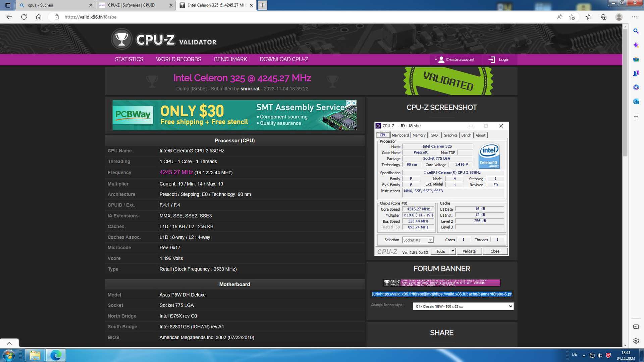Close the Intel Celeron 325 tab

pyautogui.click(x=251, y=5)
